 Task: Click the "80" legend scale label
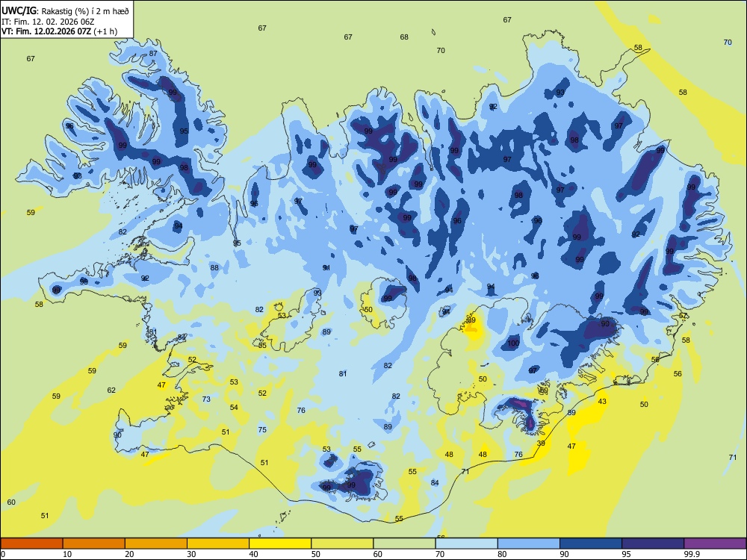pos(502,554)
